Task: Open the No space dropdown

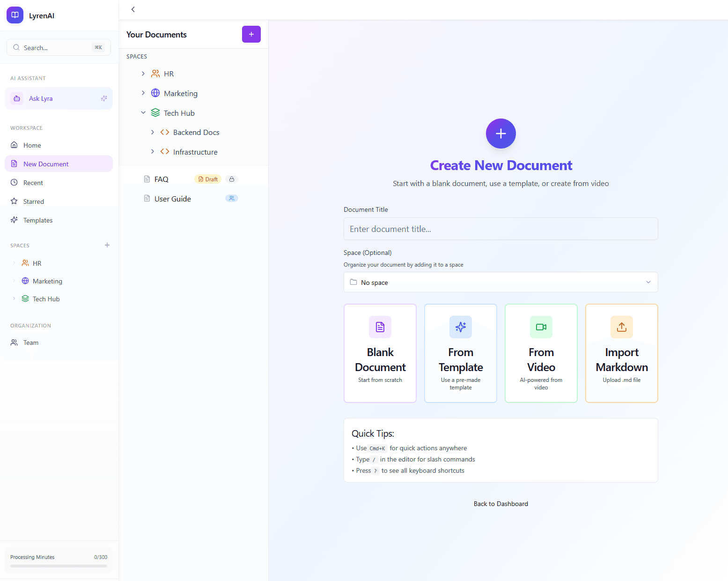Action: 500,282
